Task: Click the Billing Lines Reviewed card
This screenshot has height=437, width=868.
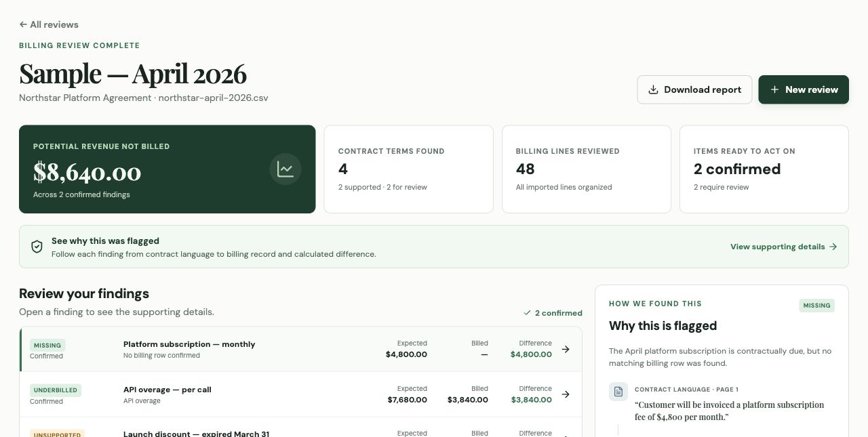Action: tap(587, 169)
